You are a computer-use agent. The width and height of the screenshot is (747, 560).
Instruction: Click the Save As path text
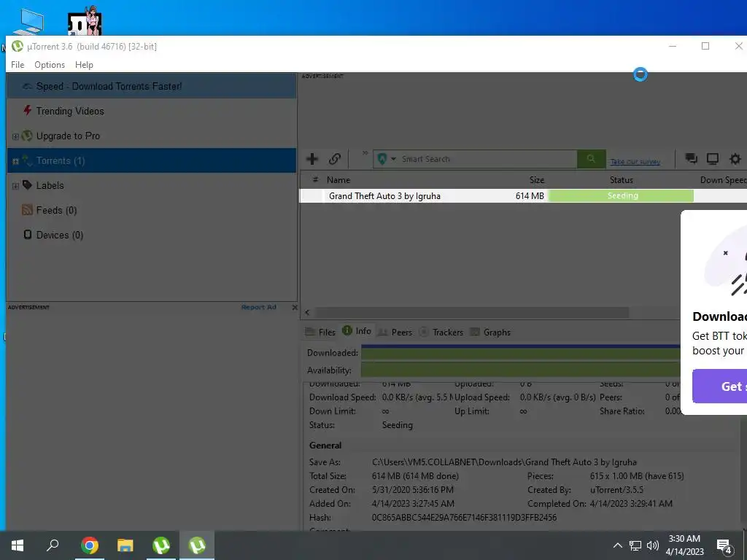click(x=504, y=462)
